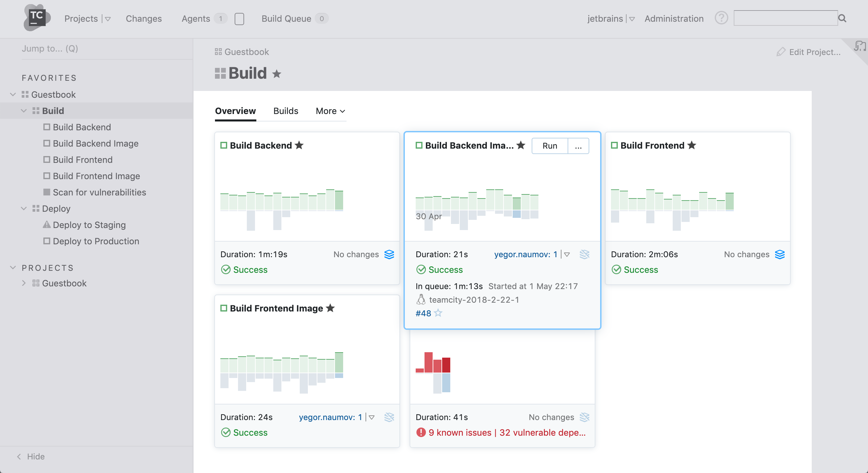Switch to the Builds tab
This screenshot has height=473, width=868.
pos(285,110)
